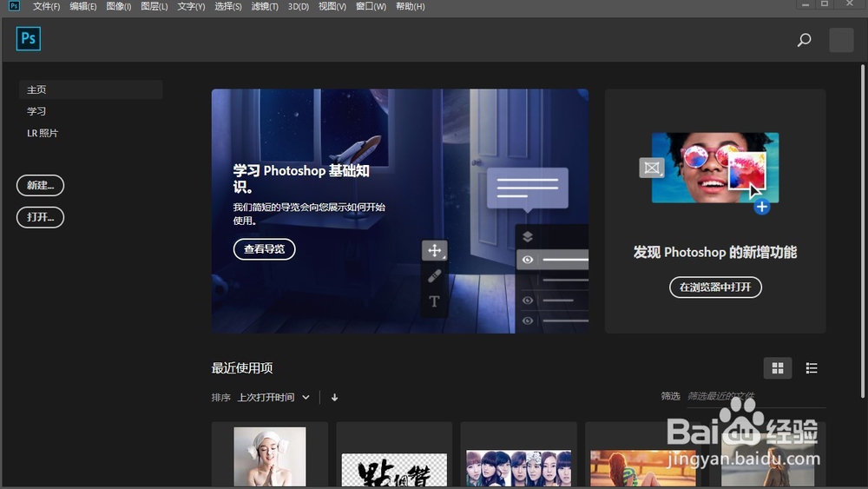868x489 pixels.
Task: Click the 在浏览器中打开 button
Action: pos(715,287)
